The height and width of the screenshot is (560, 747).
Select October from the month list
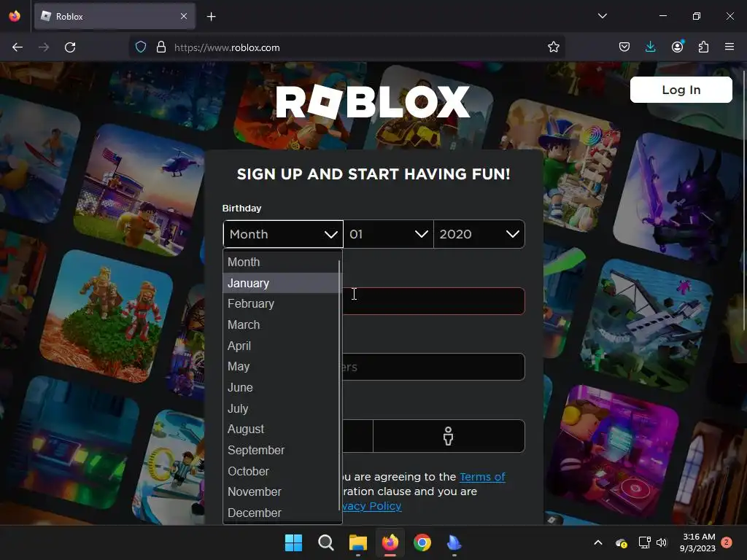(x=281, y=471)
